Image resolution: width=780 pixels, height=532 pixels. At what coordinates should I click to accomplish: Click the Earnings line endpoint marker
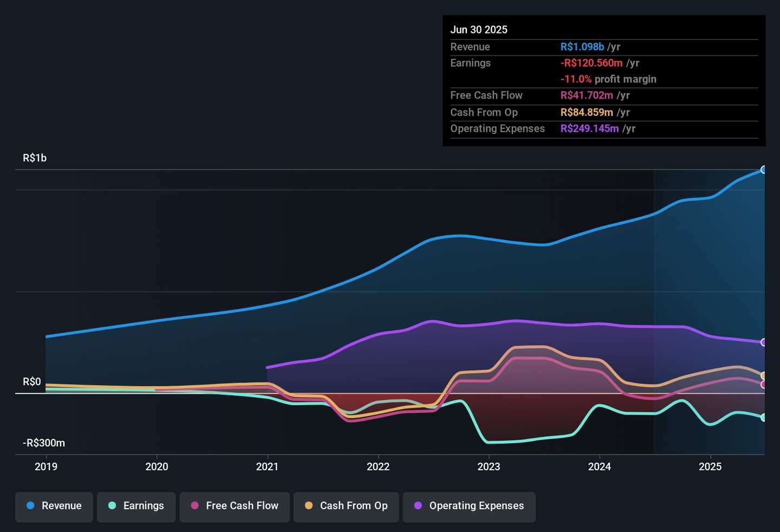pyautogui.click(x=763, y=418)
